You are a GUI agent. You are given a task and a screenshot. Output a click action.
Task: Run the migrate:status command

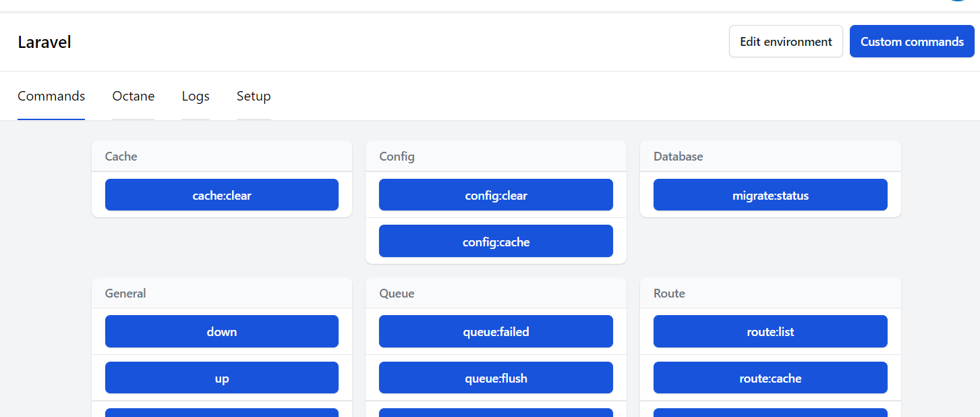click(x=770, y=195)
